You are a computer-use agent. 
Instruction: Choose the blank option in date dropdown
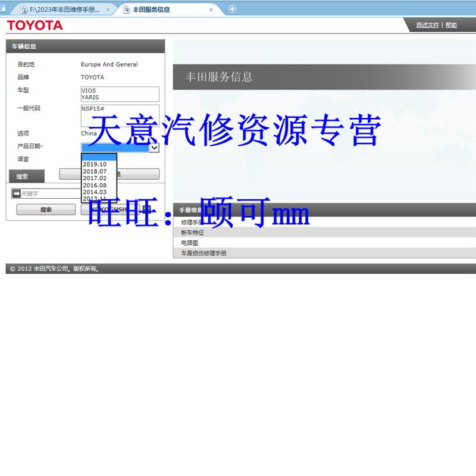pos(99,157)
